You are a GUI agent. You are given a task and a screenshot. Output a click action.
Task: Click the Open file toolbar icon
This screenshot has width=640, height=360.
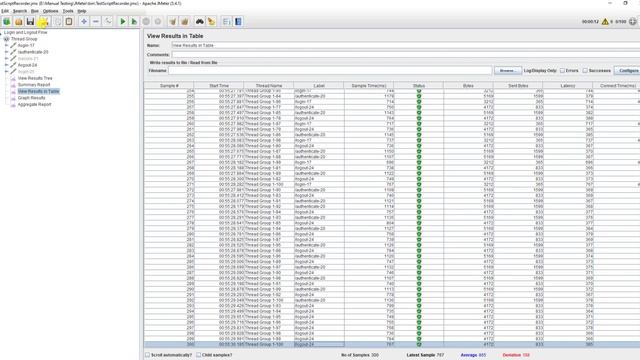point(18,21)
